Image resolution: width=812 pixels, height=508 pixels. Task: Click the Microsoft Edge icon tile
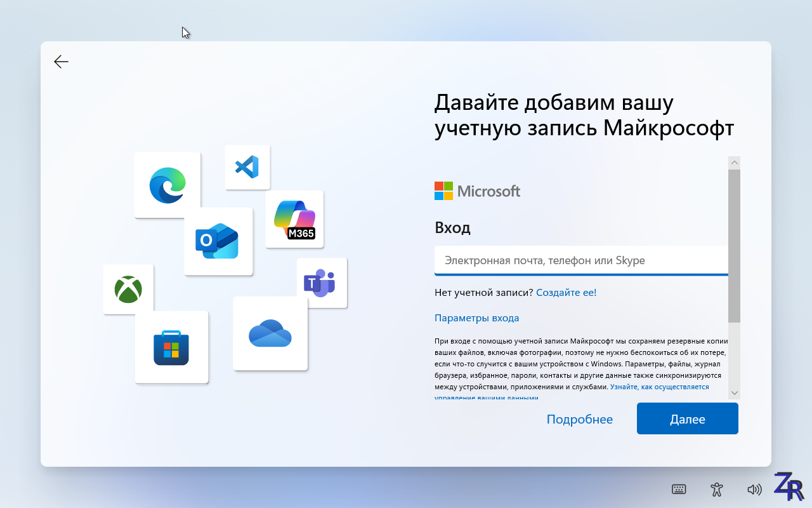tap(167, 185)
